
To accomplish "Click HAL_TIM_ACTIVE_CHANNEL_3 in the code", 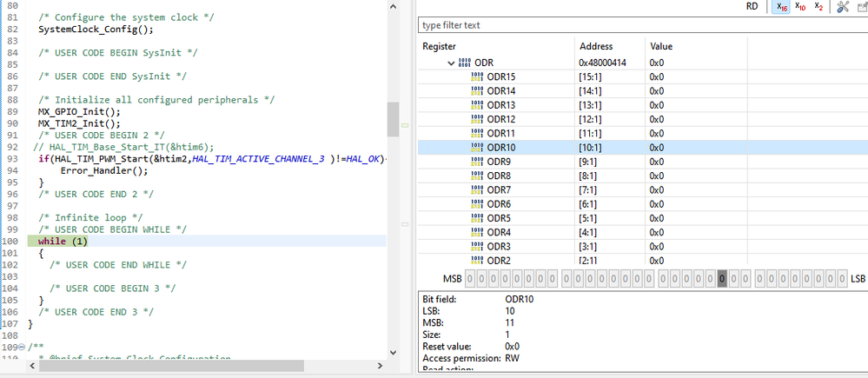I will click(x=258, y=159).
